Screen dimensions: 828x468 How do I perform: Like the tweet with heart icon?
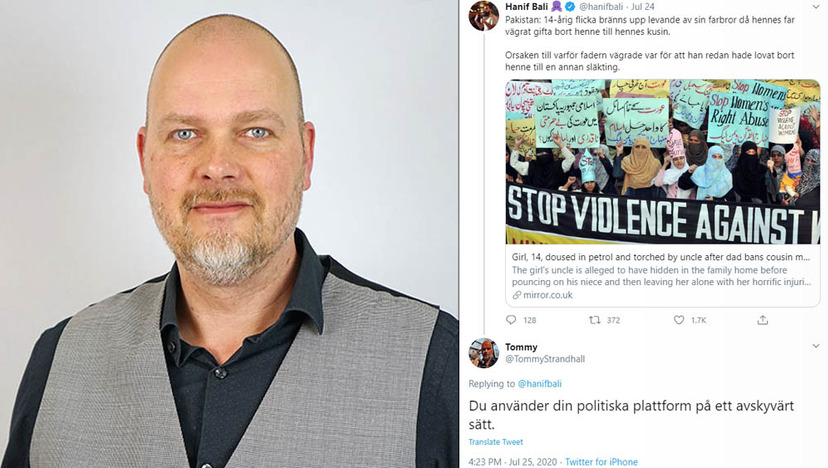pos(679,320)
